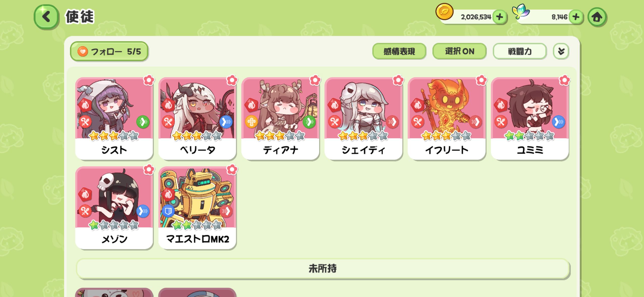
Task: Choose the ユミミ character card
Action: (x=530, y=118)
